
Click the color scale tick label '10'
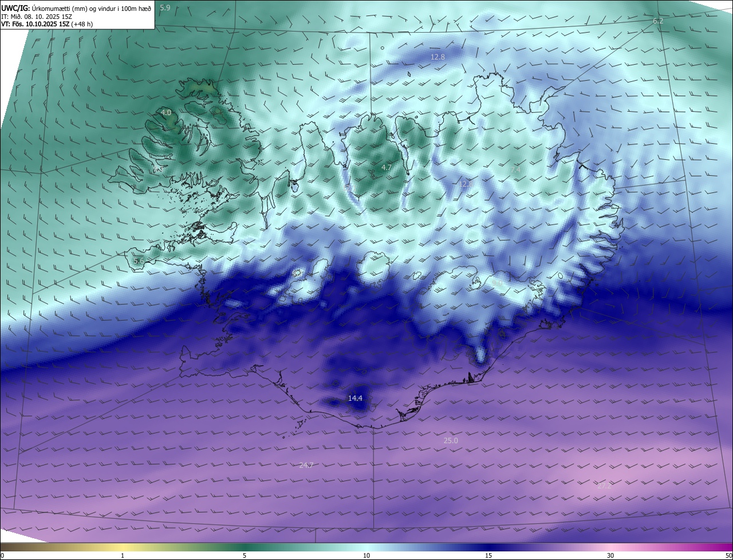click(x=366, y=555)
